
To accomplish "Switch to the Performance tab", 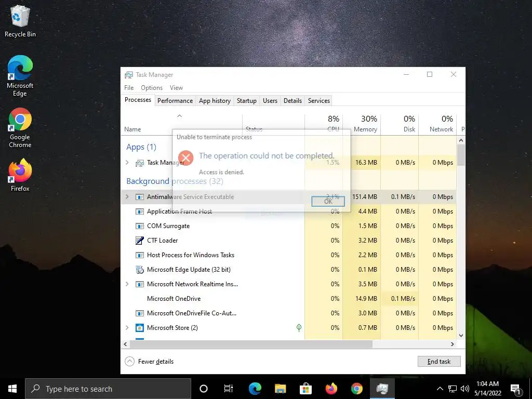I will 175,101.
